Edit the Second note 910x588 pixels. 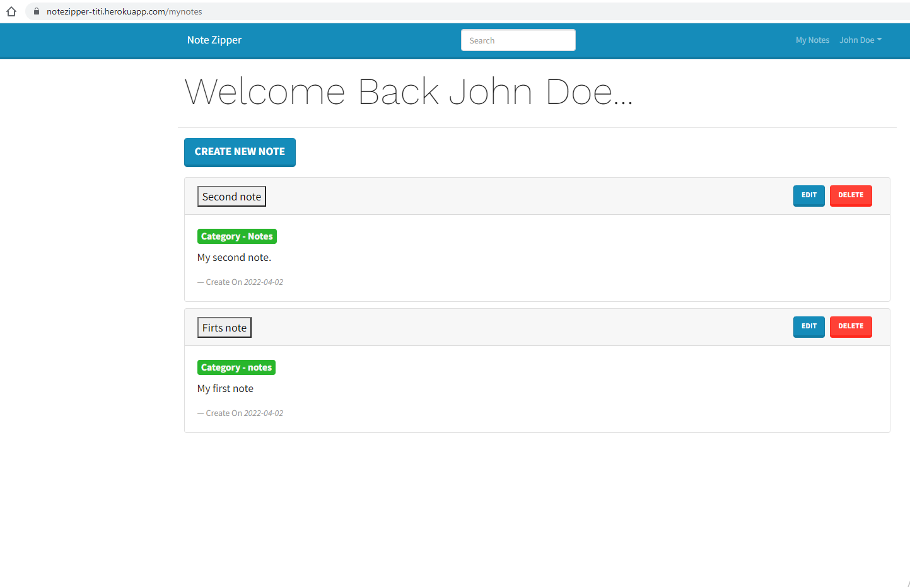809,195
